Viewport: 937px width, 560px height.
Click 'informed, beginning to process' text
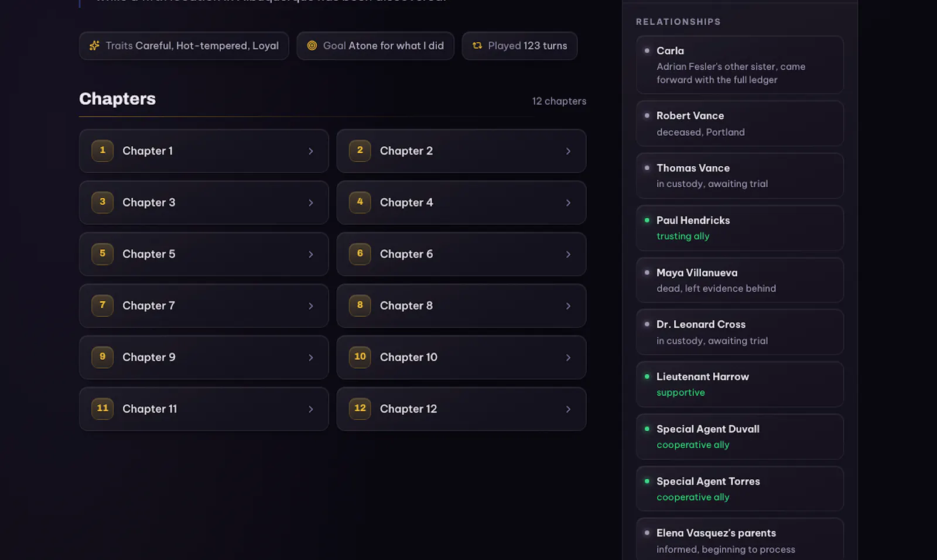726,549
